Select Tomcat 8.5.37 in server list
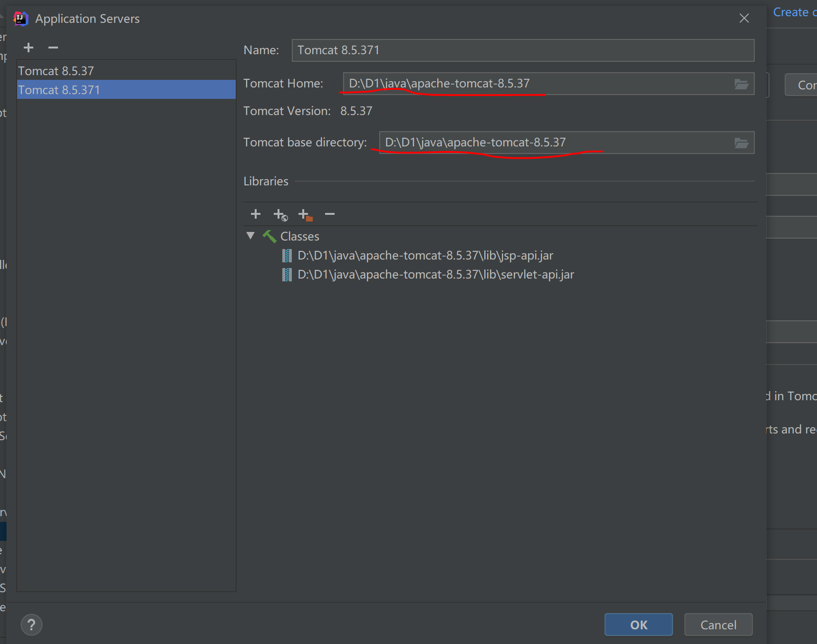This screenshot has width=817, height=644. pyautogui.click(x=56, y=71)
